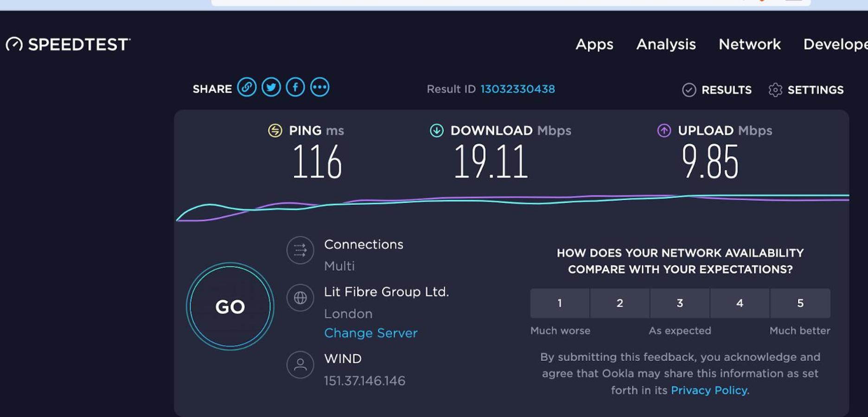Open SETTINGS page
This screenshot has width=868, height=417.
point(816,90)
